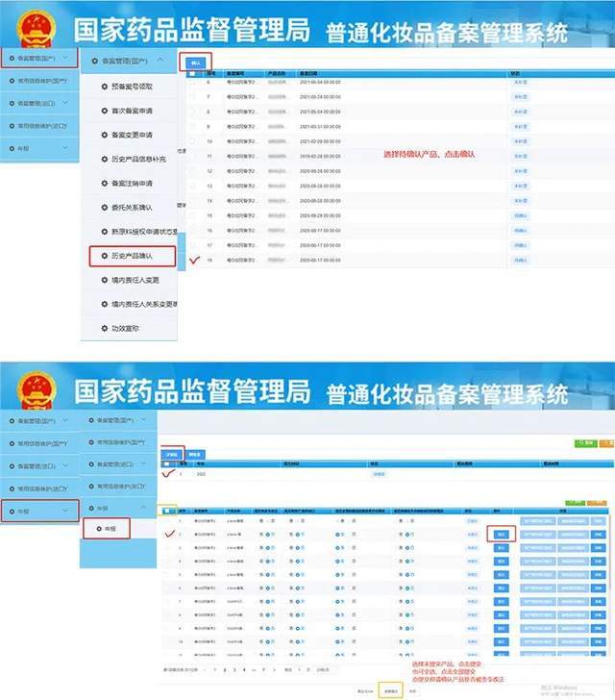Click gear icon of 常用信息维护(进口) in lower second menu column
Screen dimensions: 615x700
[x=91, y=486]
